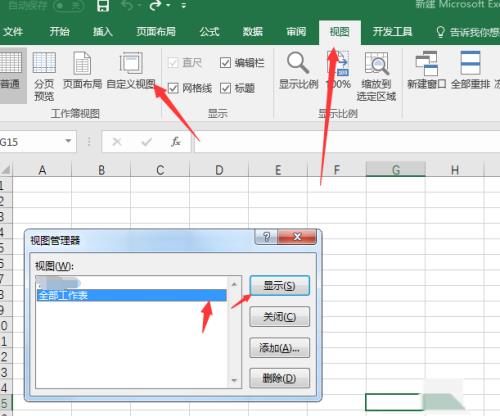Open the 文件 tab
This screenshot has width=500, height=416.
coord(13,32)
